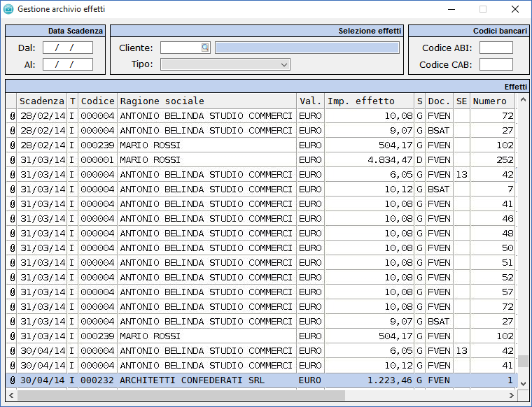The height and width of the screenshot is (407, 532).
Task: Click the Numero column header
Action: [493, 101]
